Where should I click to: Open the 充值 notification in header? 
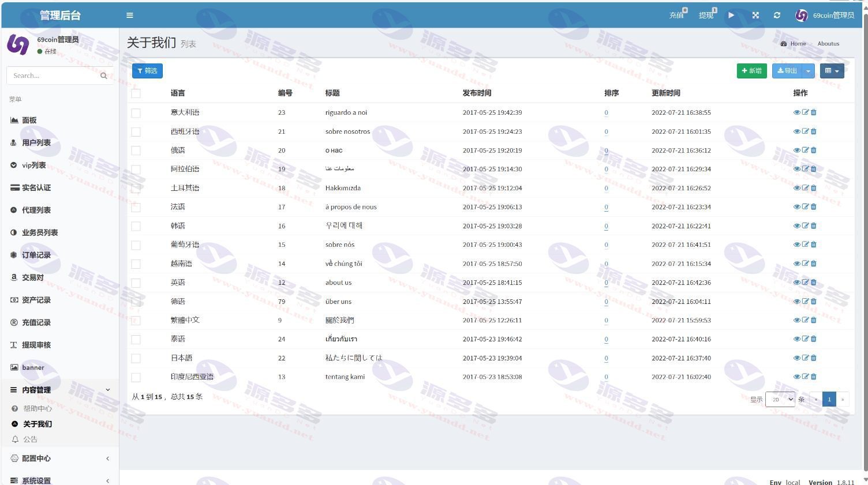pos(678,15)
